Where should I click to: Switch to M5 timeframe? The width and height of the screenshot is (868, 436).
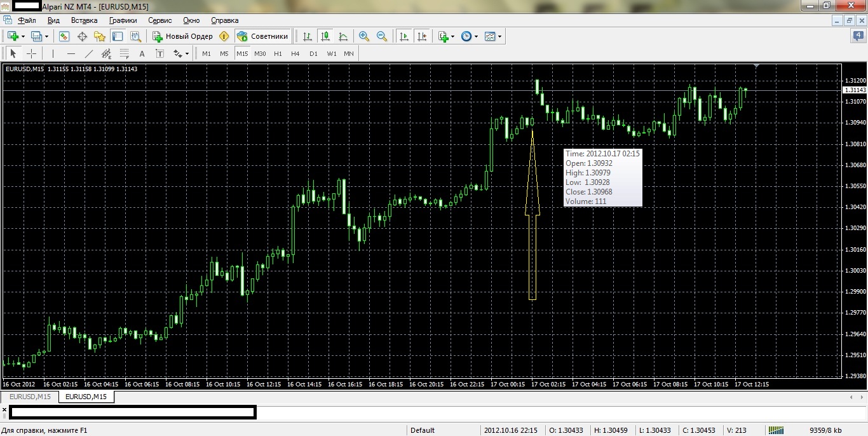224,53
